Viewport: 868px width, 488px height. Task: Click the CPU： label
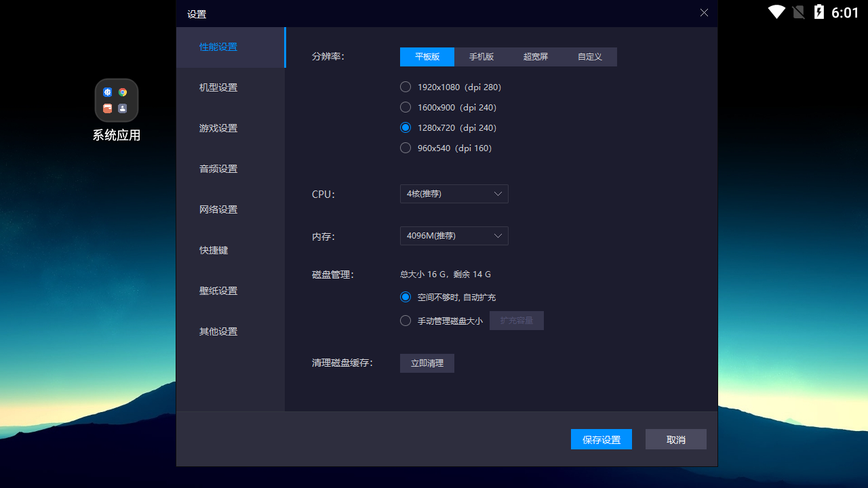point(323,194)
